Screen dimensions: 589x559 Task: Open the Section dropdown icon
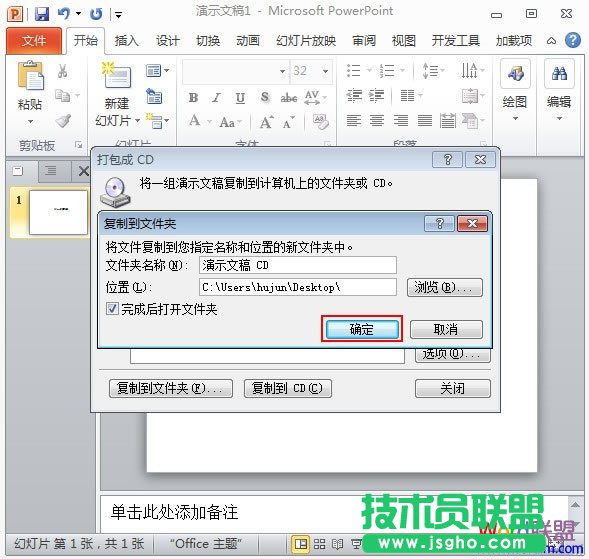tap(157, 121)
